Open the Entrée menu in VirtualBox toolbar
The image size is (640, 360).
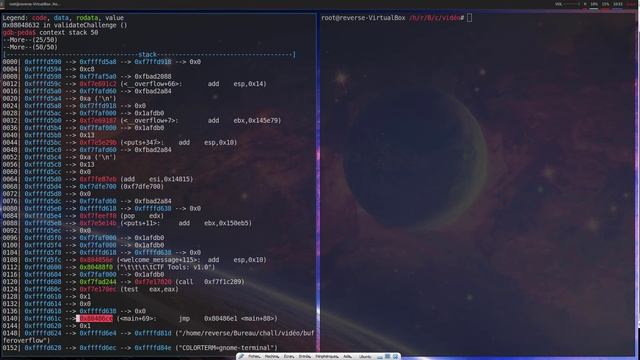click(304, 357)
